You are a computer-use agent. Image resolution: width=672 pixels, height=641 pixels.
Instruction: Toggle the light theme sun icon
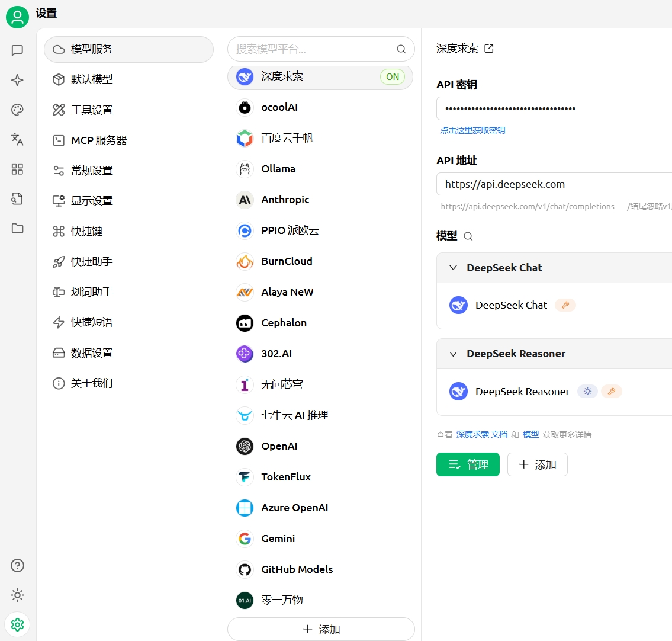(x=17, y=595)
